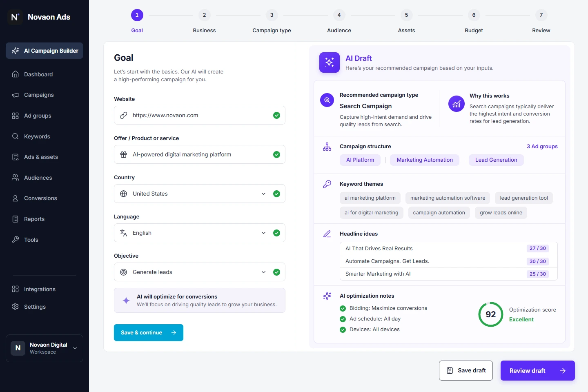Click the Audiences people icon
The width and height of the screenshot is (588, 392).
click(16, 178)
